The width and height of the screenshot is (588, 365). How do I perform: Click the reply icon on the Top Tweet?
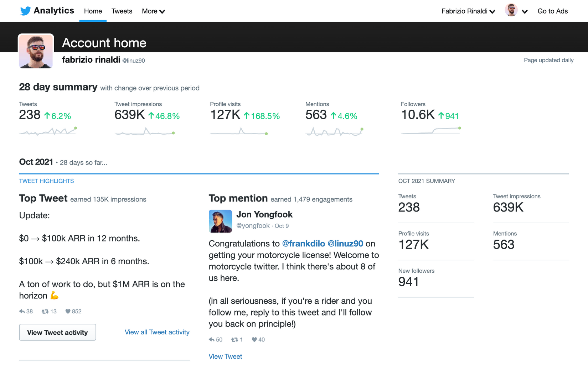[22, 311]
